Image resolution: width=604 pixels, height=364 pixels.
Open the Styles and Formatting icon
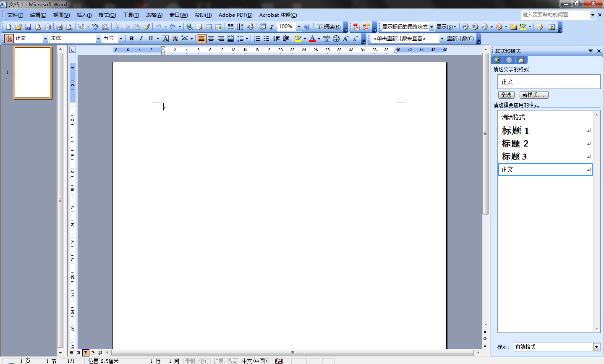point(9,39)
